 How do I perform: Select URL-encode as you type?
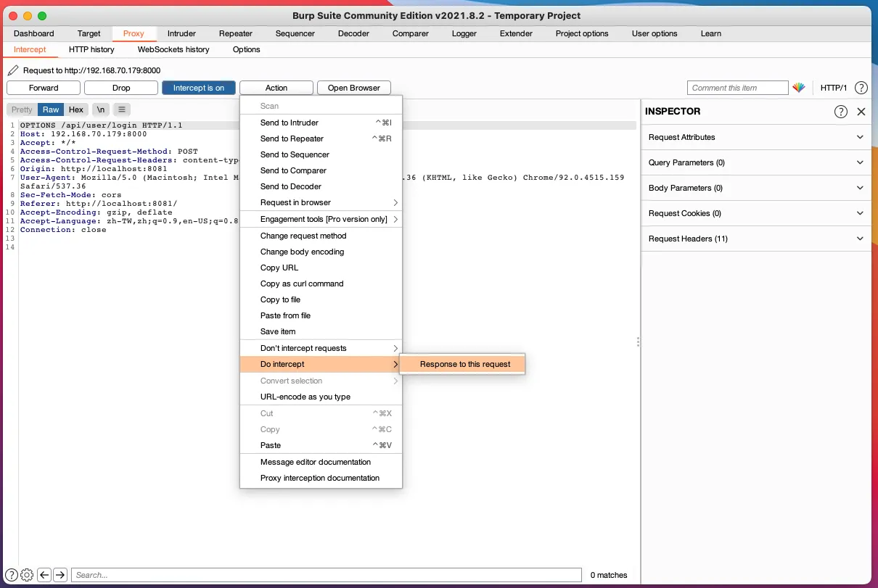[321, 397]
